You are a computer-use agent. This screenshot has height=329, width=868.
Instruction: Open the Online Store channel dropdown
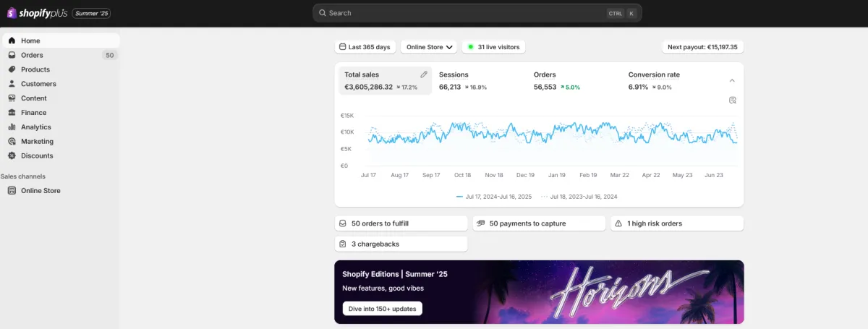(430, 47)
